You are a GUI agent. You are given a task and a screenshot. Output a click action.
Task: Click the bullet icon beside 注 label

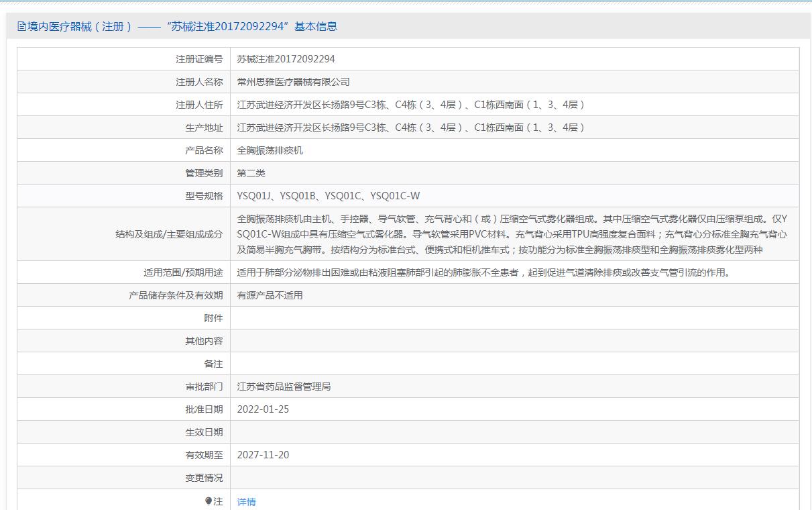(209, 501)
